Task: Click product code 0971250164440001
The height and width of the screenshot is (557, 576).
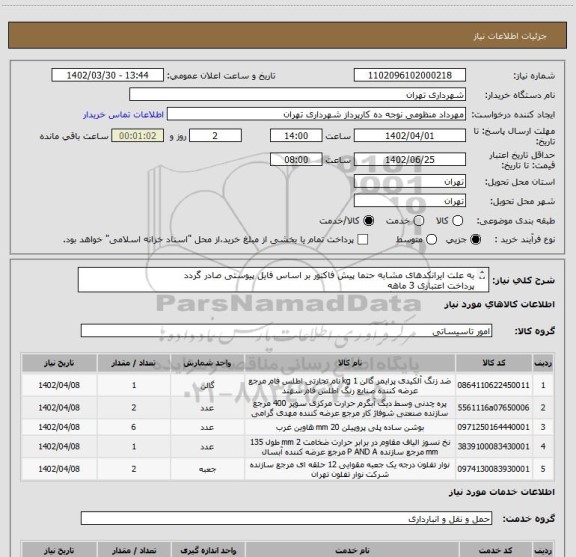Action: [x=493, y=427]
